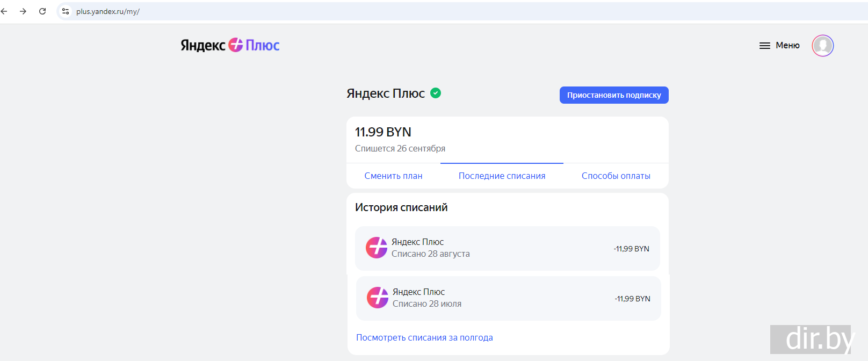Open the Меню label in header

(787, 46)
